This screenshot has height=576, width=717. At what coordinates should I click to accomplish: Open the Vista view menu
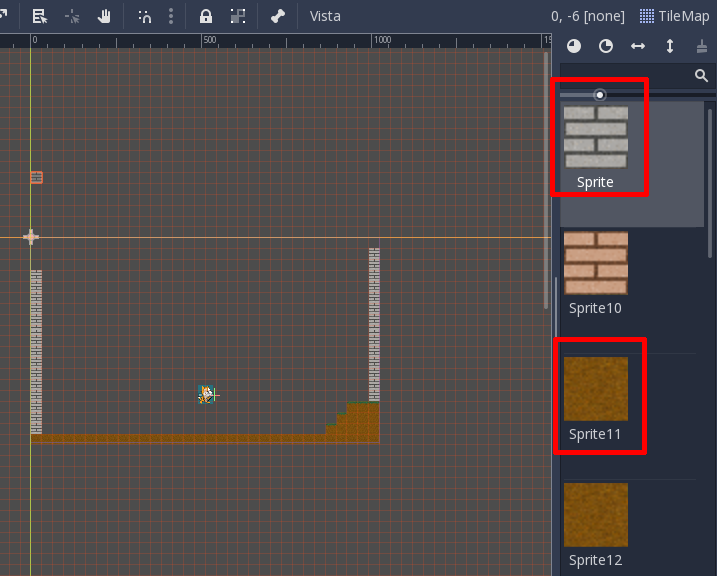click(x=325, y=16)
